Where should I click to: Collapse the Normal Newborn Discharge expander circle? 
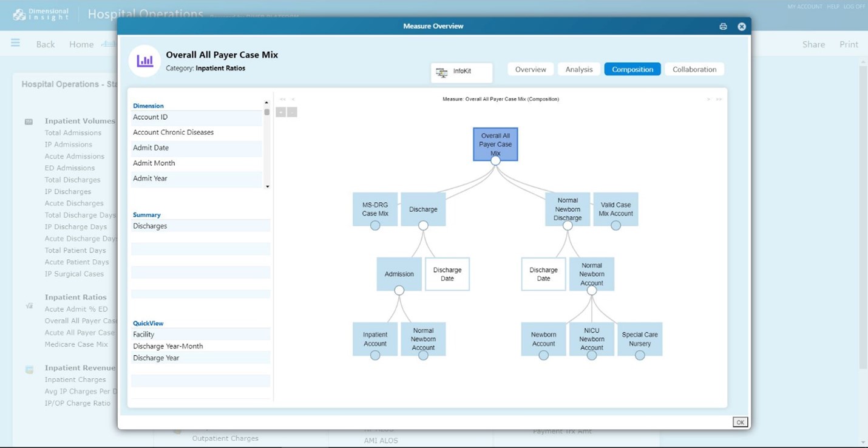[568, 226]
